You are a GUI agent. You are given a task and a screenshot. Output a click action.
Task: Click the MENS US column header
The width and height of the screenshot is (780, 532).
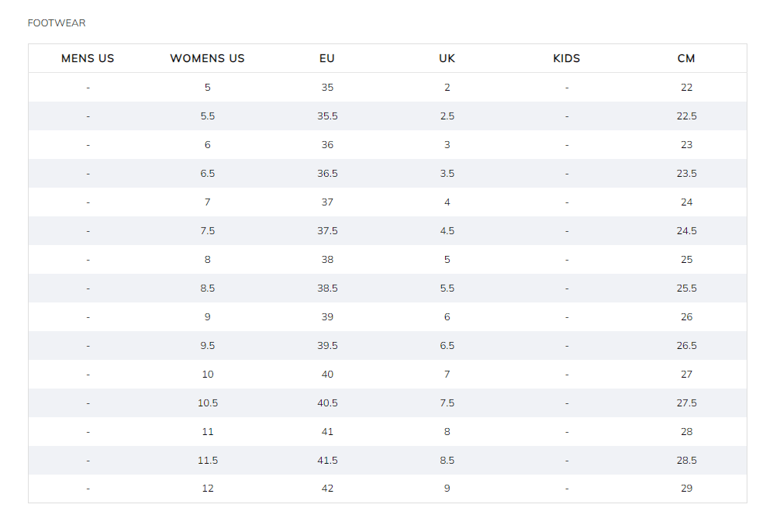(x=88, y=58)
